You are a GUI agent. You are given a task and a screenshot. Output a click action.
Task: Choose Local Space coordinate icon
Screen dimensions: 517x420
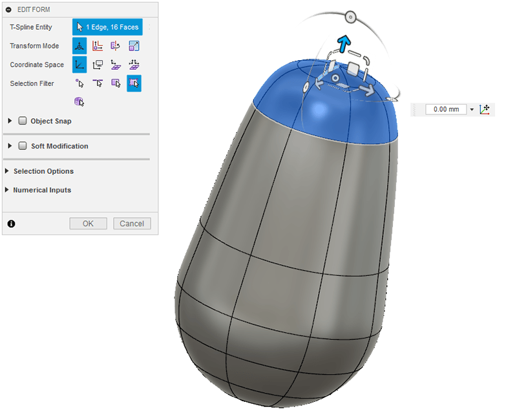(x=116, y=65)
